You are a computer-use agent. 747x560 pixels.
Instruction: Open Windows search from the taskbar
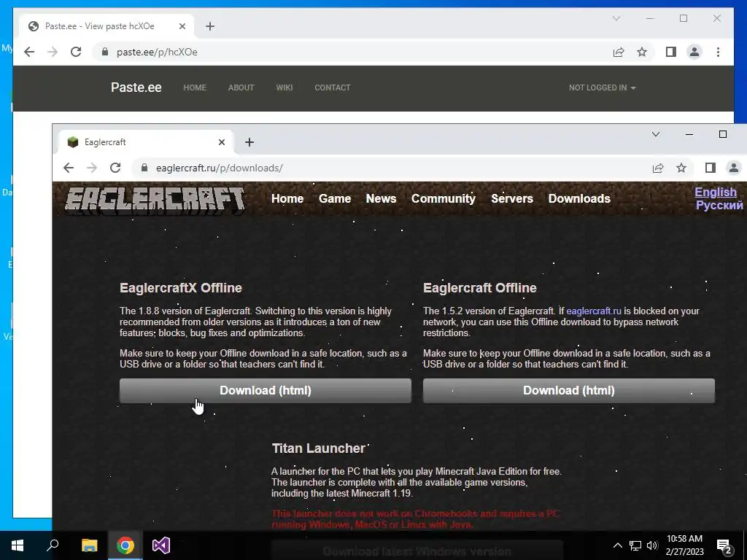[53, 545]
